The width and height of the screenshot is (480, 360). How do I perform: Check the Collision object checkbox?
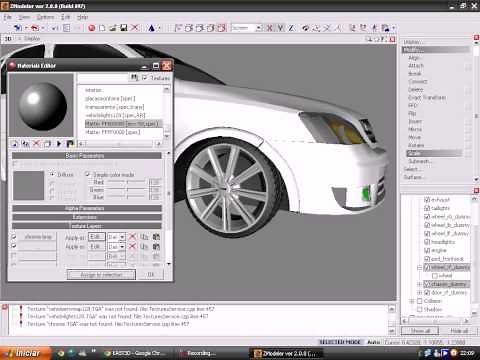pos(420,301)
